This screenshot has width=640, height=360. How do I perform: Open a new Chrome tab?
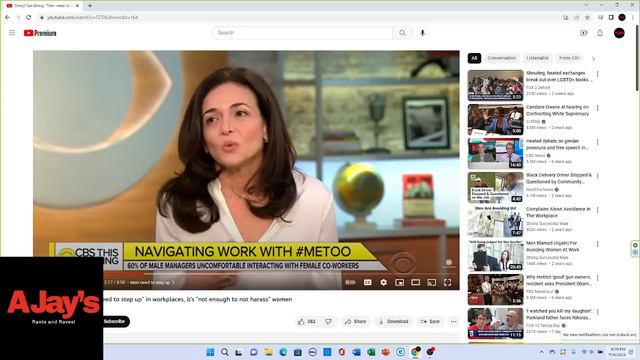[x=90, y=6]
